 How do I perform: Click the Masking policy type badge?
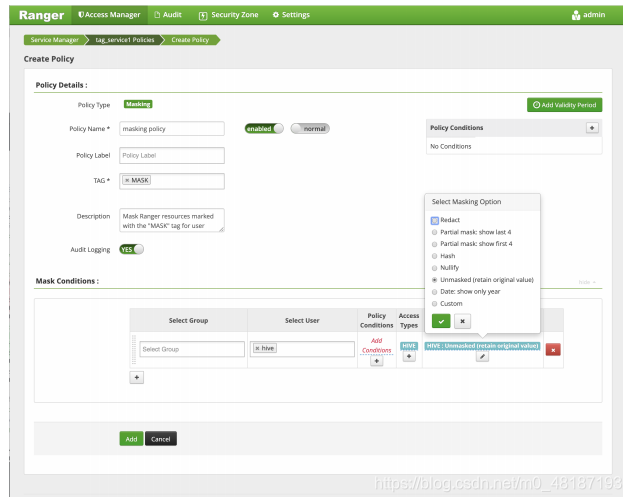click(x=138, y=104)
